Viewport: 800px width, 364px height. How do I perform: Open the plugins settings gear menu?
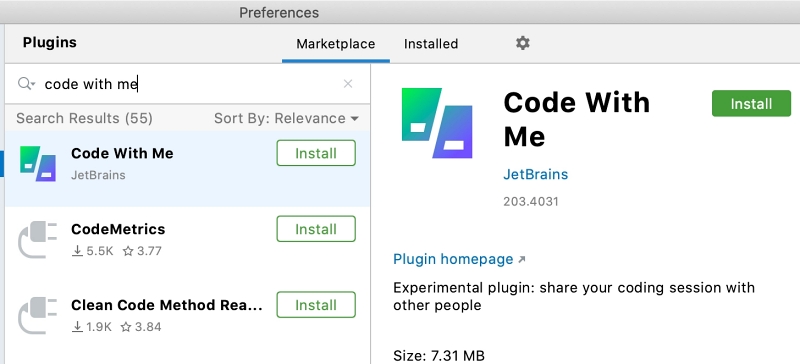pyautogui.click(x=522, y=43)
